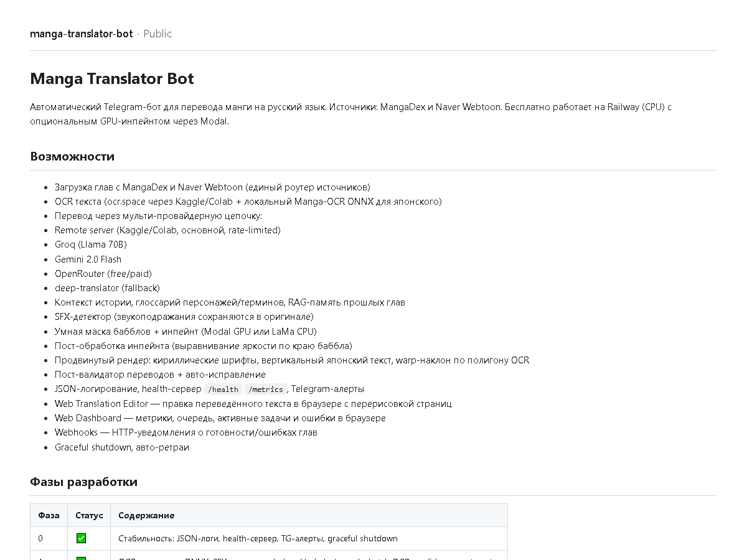Jump to the Фазы разработки section heading
Screen dimensions: 747x560
pos(83,482)
